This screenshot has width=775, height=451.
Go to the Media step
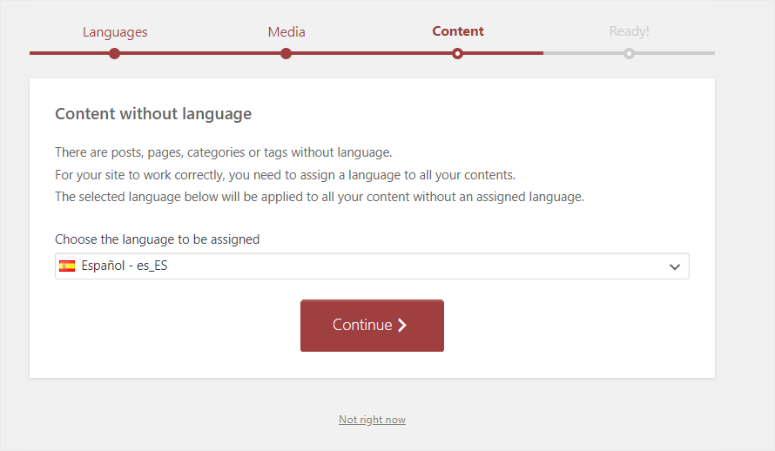point(286,32)
